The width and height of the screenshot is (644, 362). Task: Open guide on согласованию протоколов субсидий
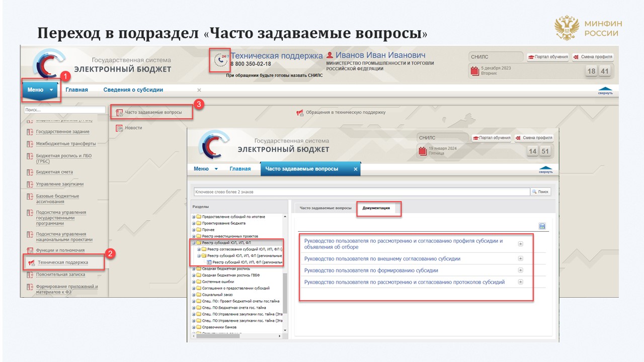[x=404, y=282]
